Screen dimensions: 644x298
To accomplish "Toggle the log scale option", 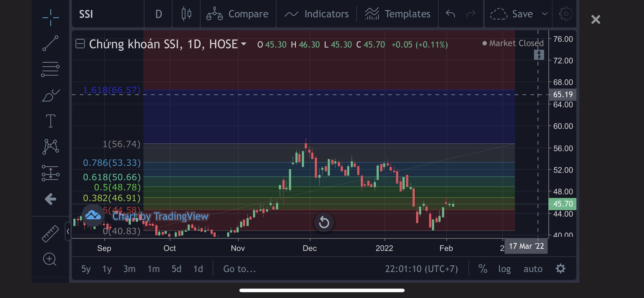I will coord(504,269).
